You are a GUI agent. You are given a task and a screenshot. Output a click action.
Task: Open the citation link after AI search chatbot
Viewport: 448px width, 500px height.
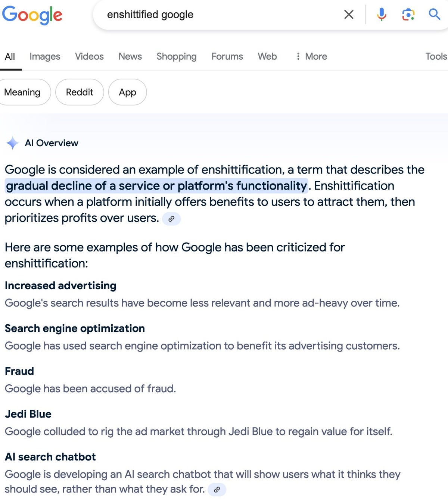click(218, 489)
